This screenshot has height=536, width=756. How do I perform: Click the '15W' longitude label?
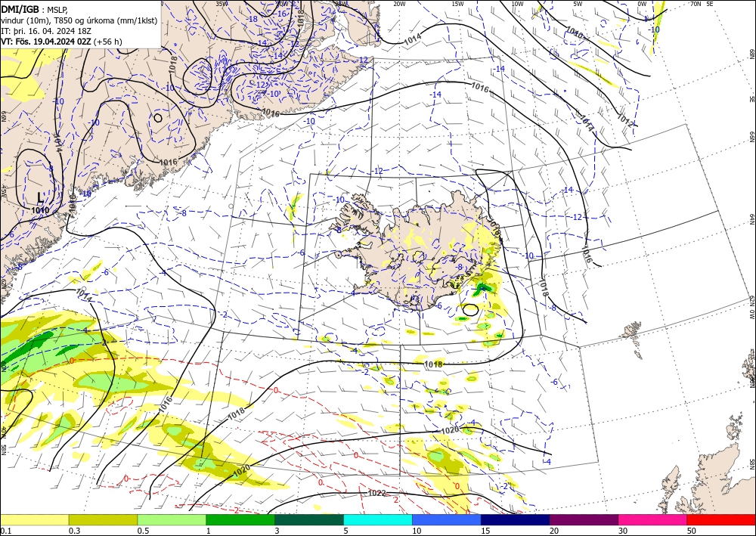pos(457,4)
